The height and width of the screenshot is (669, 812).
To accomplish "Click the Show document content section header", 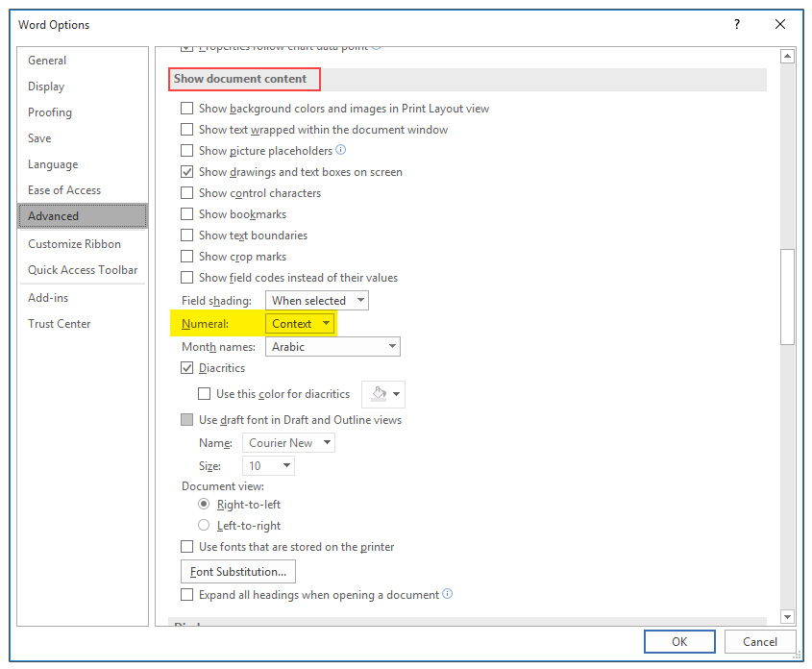I will 240,79.
